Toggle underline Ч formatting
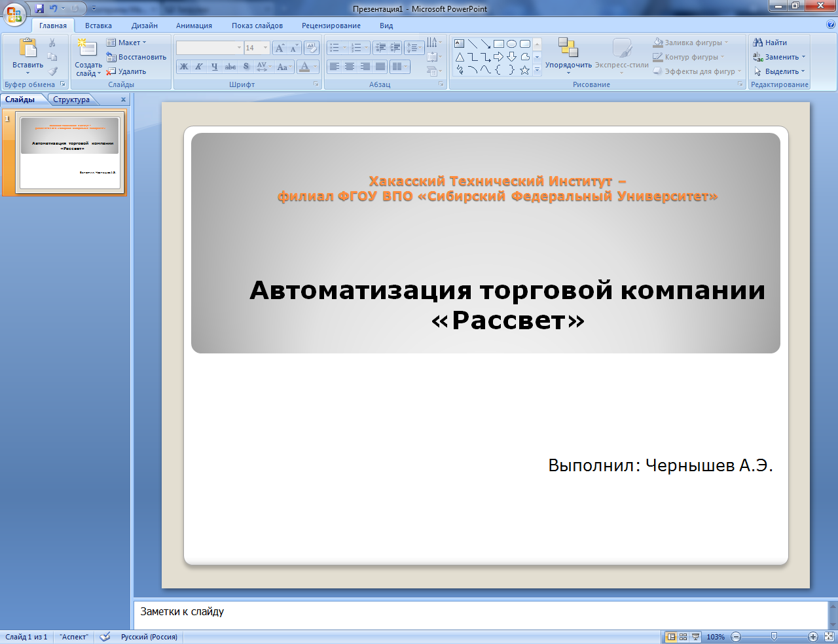838x644 pixels. (x=214, y=67)
